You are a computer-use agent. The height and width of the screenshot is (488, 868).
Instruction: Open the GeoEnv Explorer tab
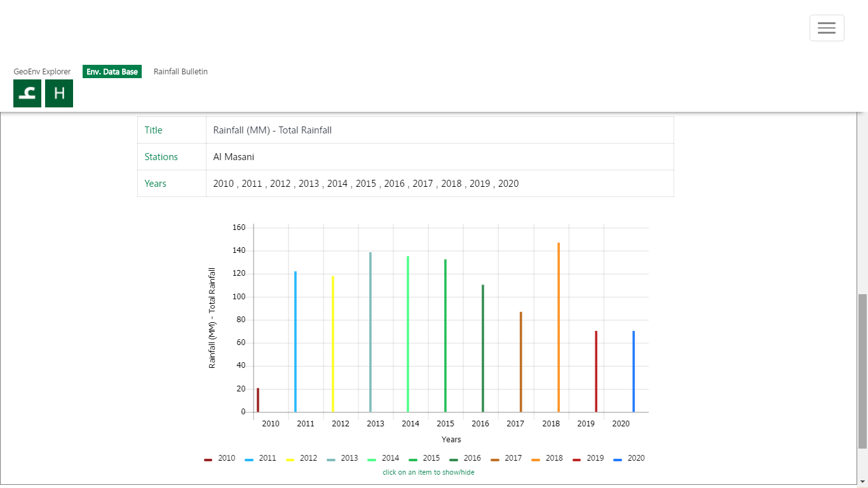coord(42,72)
